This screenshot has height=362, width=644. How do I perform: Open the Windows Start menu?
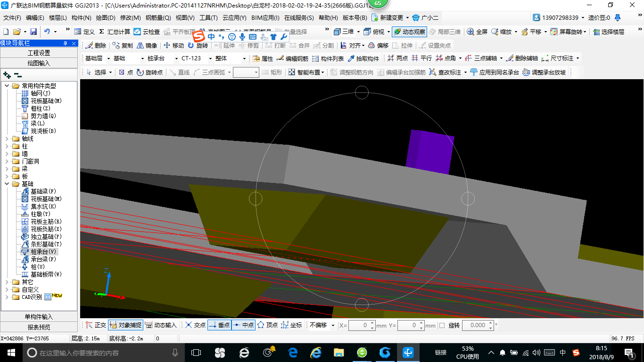pos(11,352)
